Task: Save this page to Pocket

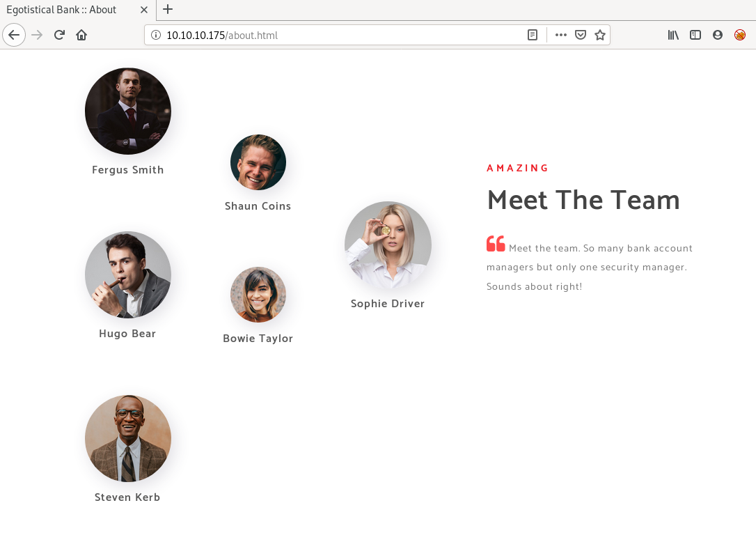Action: [580, 35]
